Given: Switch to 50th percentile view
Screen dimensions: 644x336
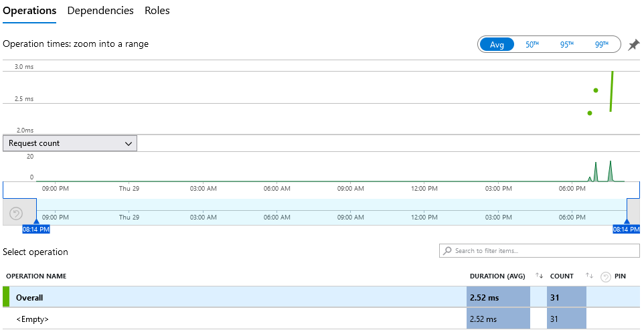Looking at the screenshot, I should pyautogui.click(x=532, y=45).
